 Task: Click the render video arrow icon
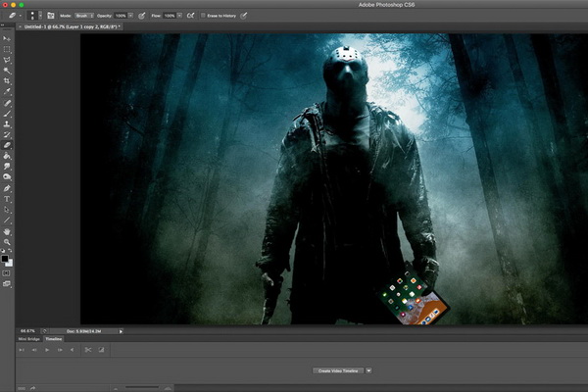[32, 388]
